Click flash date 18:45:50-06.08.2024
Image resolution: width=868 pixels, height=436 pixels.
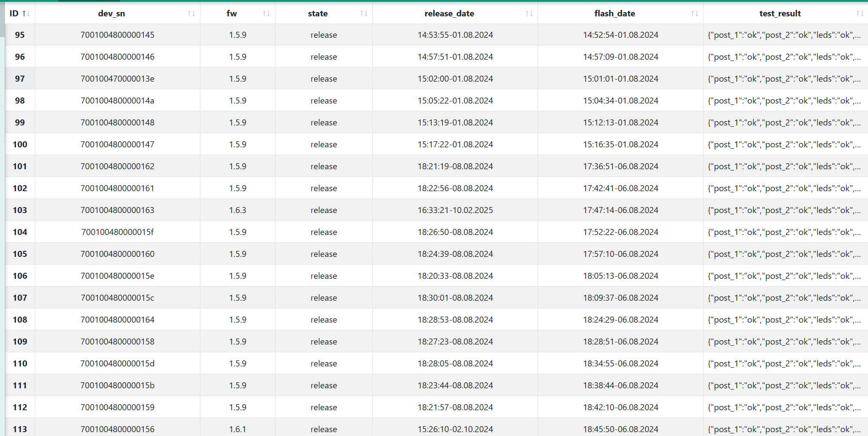(620, 429)
